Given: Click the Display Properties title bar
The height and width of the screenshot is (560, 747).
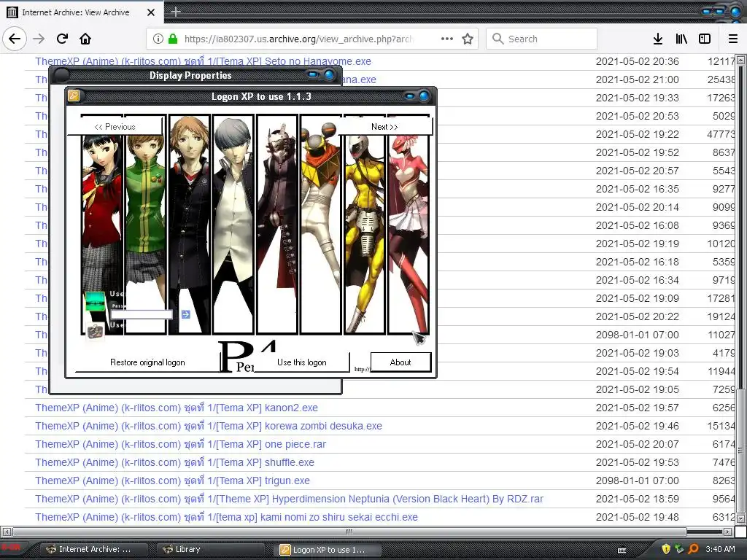Looking at the screenshot, I should pos(190,75).
